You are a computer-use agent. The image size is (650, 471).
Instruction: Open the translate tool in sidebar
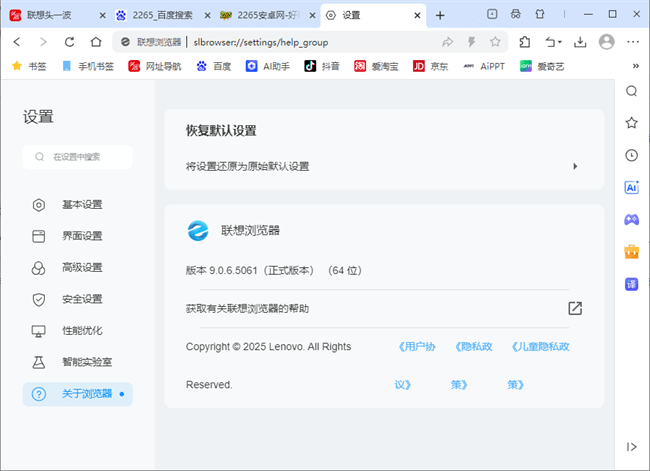631,283
